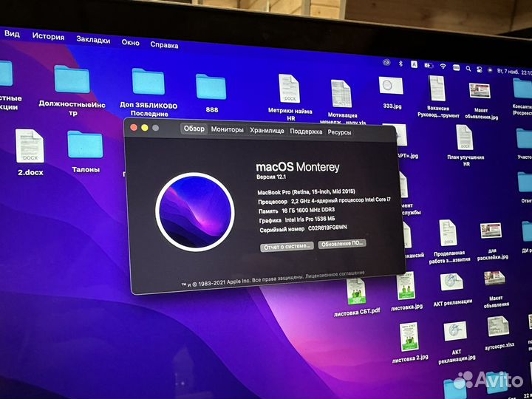Viewport: 532px width, 399px height.
Task: Click the Обновление ПО button
Action: [x=342, y=244]
